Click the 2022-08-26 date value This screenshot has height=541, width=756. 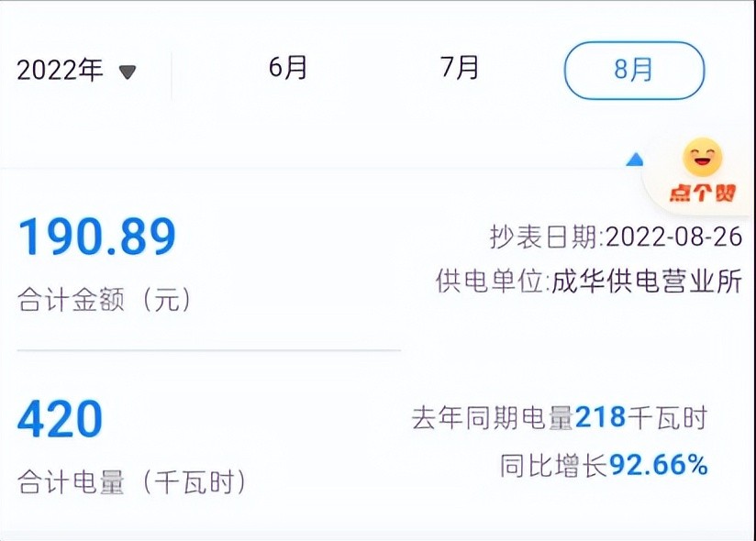pyautogui.click(x=673, y=237)
